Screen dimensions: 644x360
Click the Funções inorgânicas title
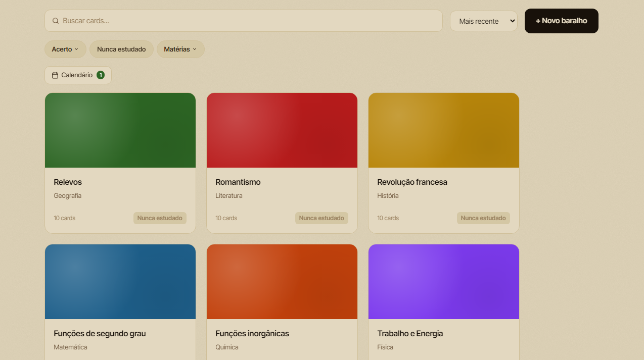[252, 333]
